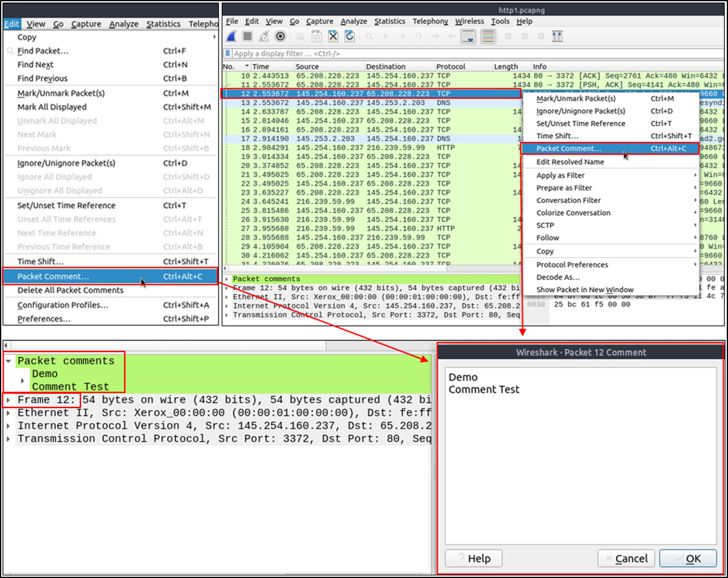Select Mark All Displayed in Edit menu

[111, 107]
